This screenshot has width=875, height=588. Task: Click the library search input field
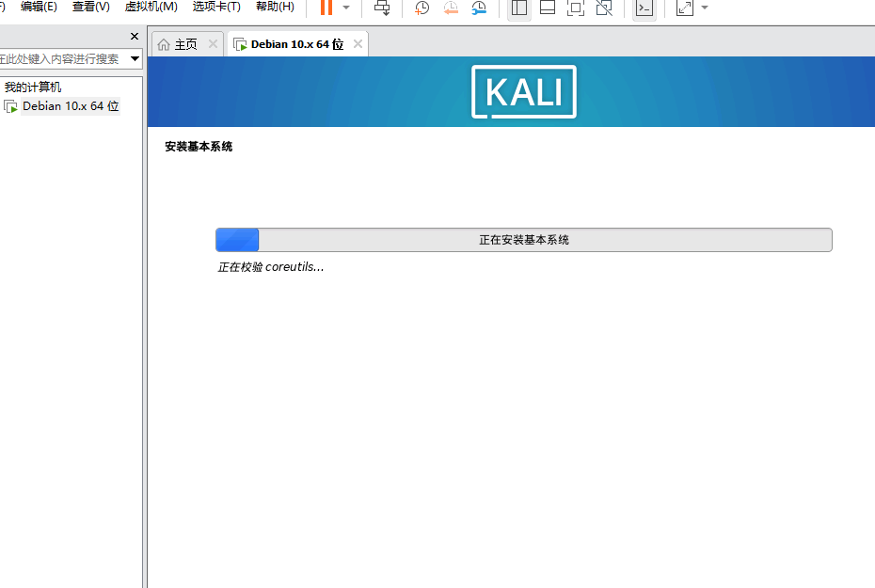[x=62, y=58]
